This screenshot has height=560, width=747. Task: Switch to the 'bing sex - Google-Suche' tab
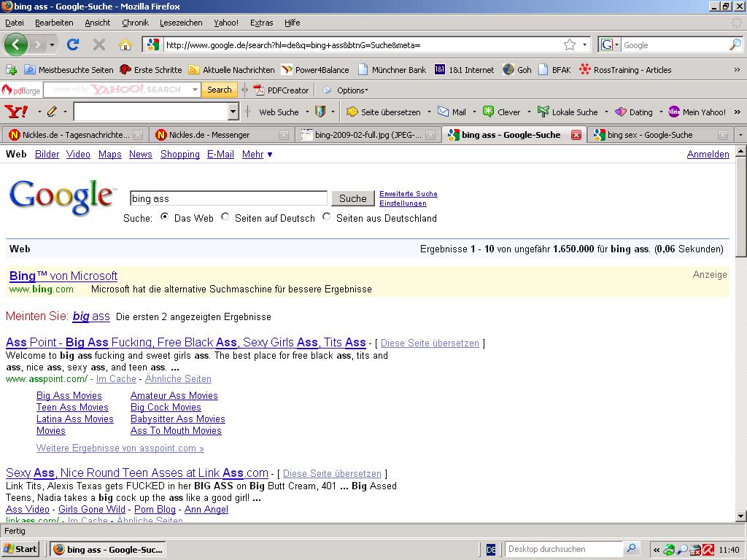649,135
